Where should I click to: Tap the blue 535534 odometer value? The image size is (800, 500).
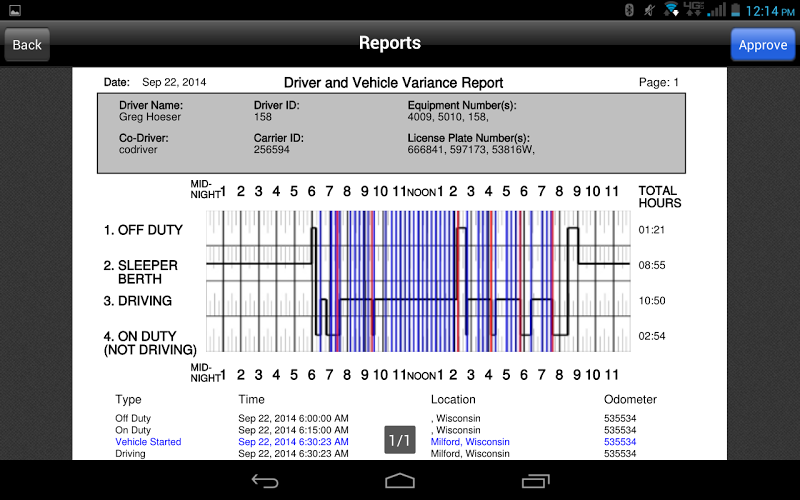[x=620, y=442]
